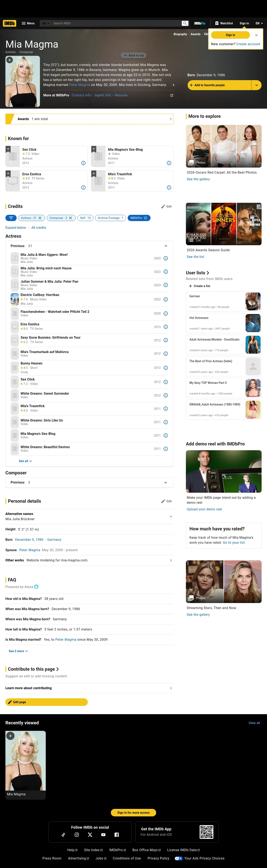Screen dimensions: 267x868
Task: Click info icon for Mia Julia & Marc Eggers: Wow!
Action: 166,259
